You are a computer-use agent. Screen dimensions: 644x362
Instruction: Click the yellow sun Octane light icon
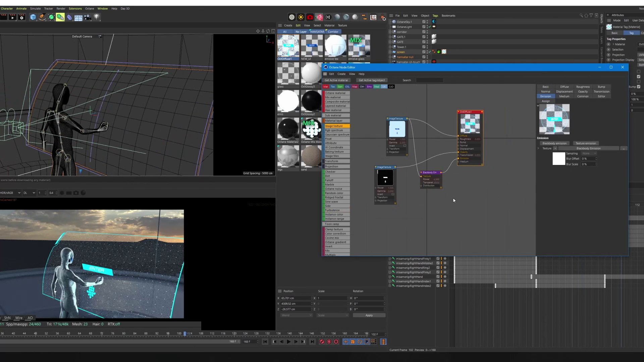point(301,17)
